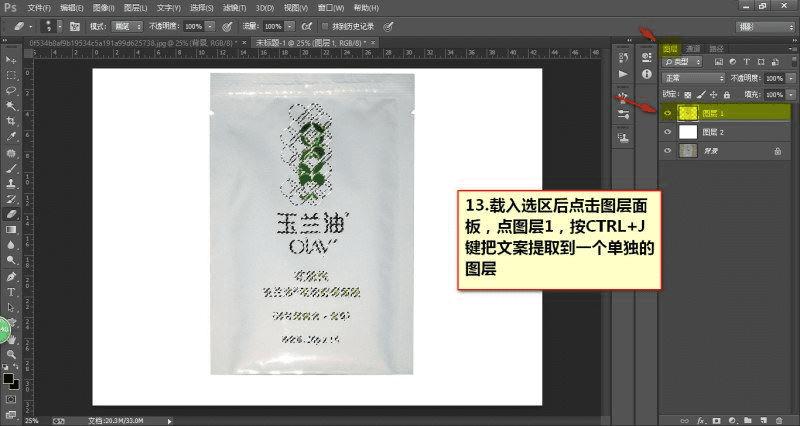Screen dimensions: 800x426
Task: Toggle pixel layer filter icon
Action: point(719,62)
